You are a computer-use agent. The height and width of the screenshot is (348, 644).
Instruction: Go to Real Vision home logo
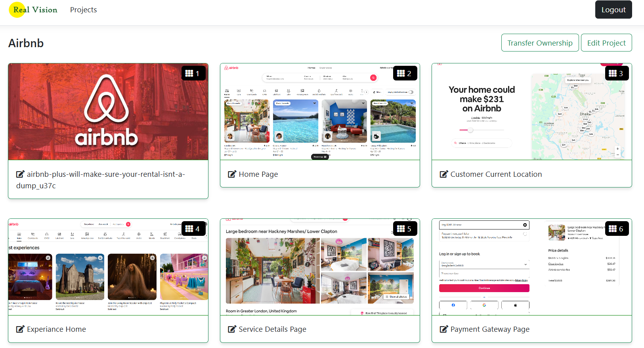[34, 10]
